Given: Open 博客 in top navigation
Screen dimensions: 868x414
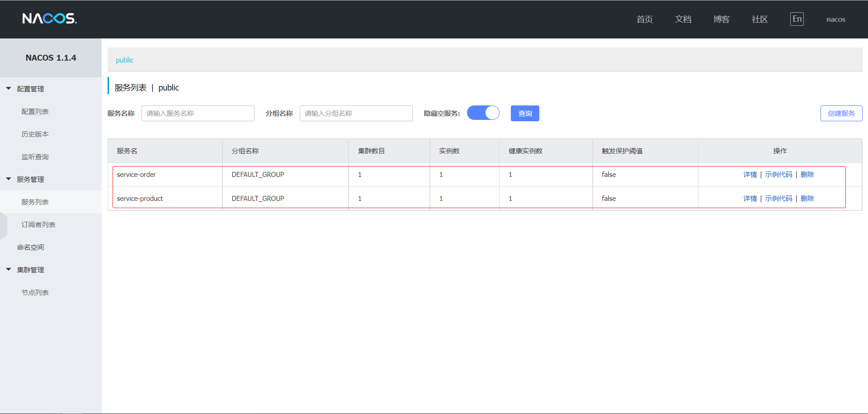Looking at the screenshot, I should 722,19.
